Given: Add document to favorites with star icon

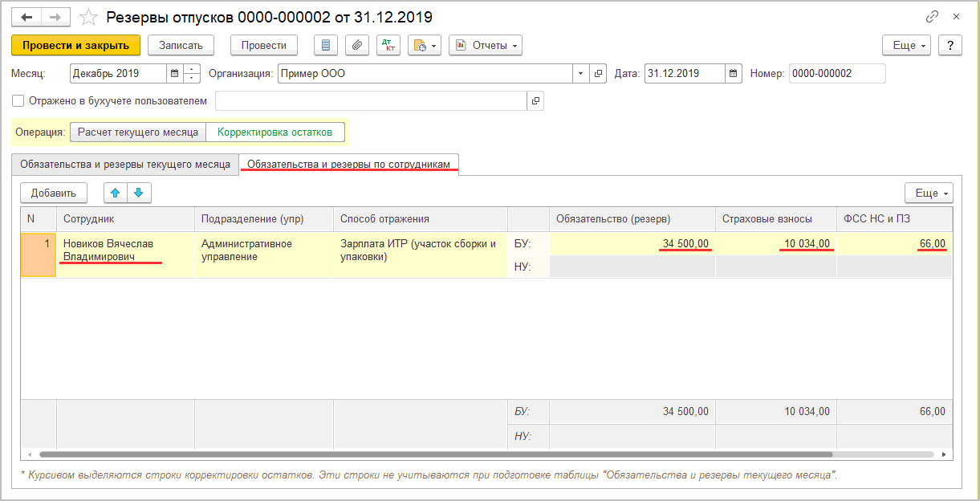Looking at the screenshot, I should (x=90, y=17).
